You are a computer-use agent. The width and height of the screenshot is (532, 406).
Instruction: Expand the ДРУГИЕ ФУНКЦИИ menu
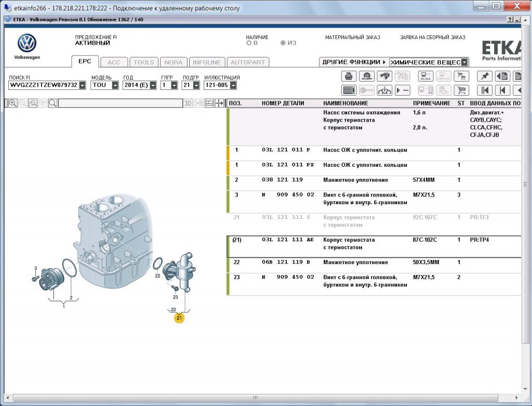point(354,62)
